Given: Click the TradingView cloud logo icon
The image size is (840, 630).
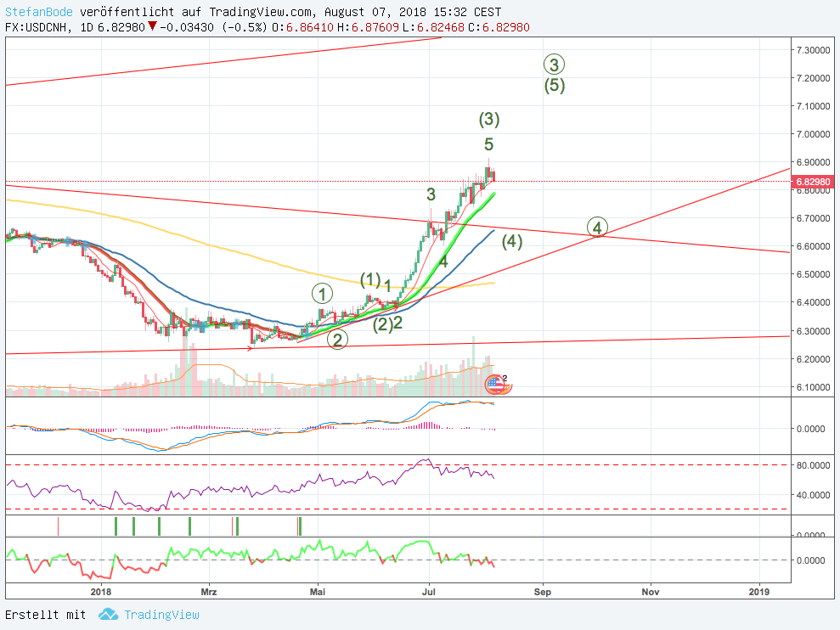Looking at the screenshot, I should pos(108,615).
